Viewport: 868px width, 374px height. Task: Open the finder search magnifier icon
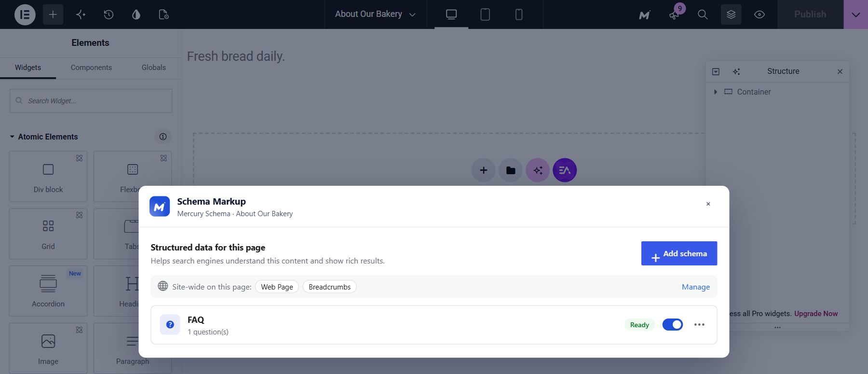tap(703, 14)
